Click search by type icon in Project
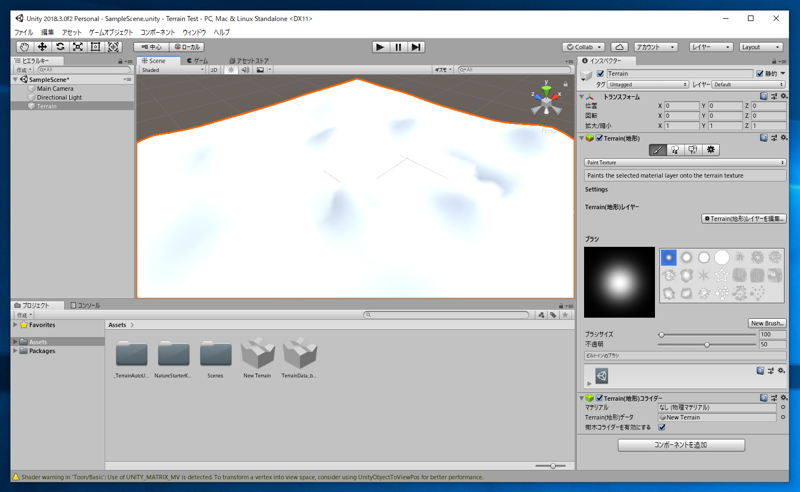The width and height of the screenshot is (800, 492). tap(541, 315)
